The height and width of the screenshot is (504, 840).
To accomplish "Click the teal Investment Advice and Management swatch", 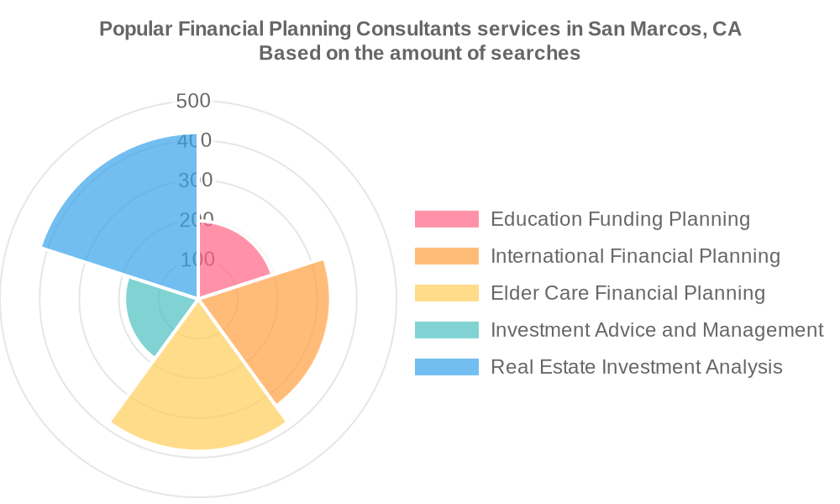I will click(x=446, y=330).
